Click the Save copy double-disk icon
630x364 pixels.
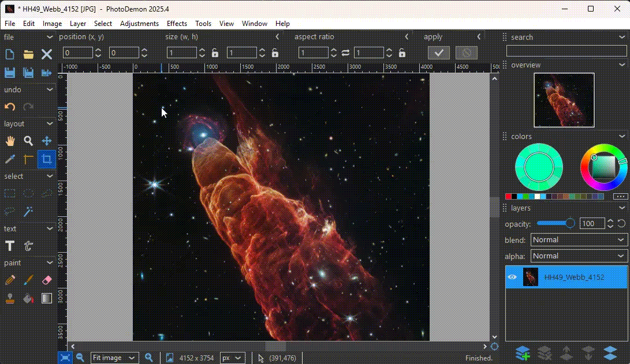pyautogui.click(x=28, y=73)
